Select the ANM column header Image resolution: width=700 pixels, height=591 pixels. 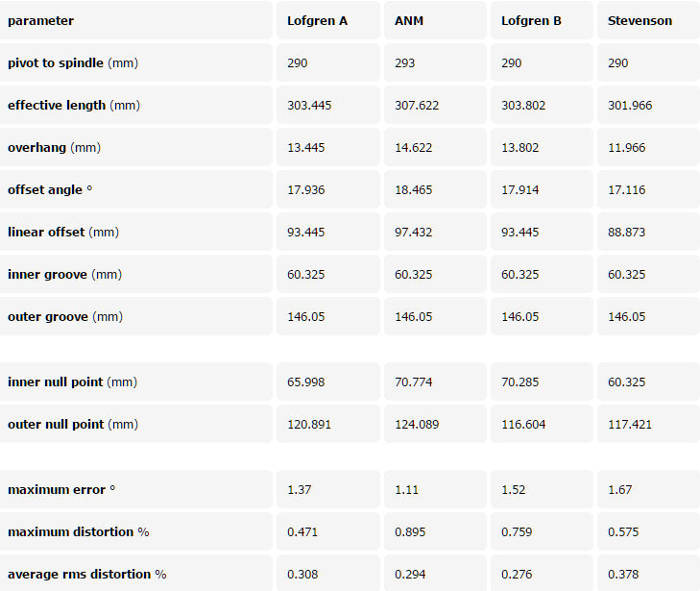409,21
